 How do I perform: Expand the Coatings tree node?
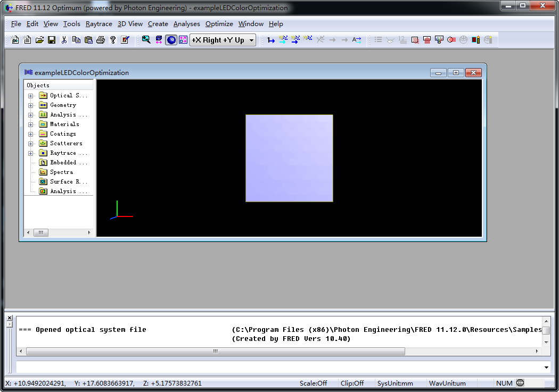pyautogui.click(x=31, y=134)
